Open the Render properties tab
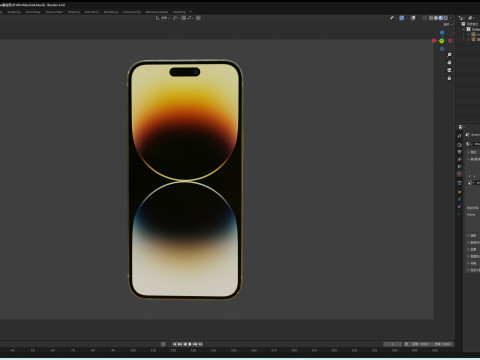 [459, 145]
